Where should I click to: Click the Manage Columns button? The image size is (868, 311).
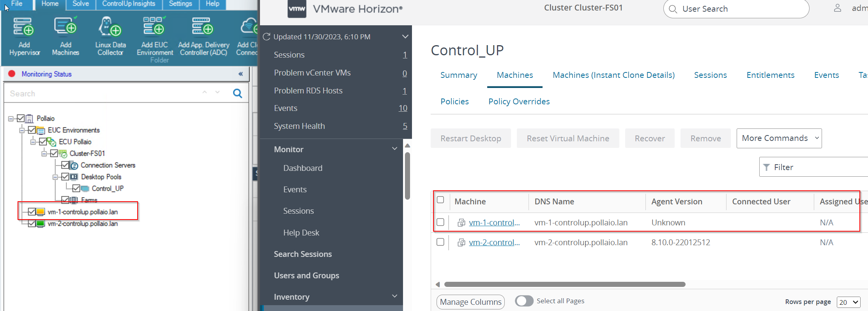click(470, 302)
